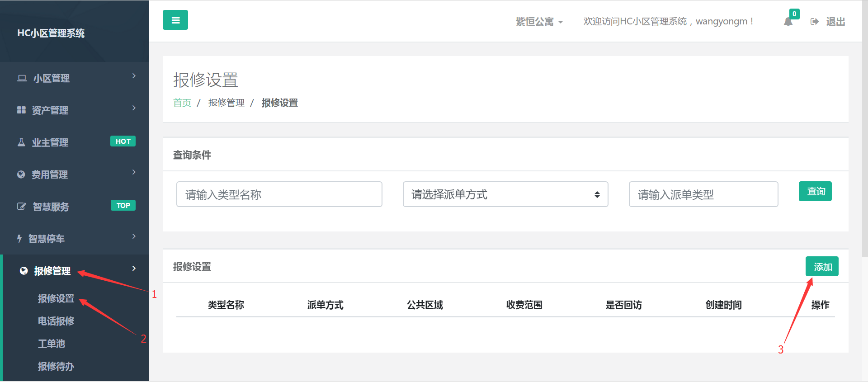Click the logout arrow icon
Image resolution: width=868 pixels, height=382 pixels.
[x=815, y=22]
